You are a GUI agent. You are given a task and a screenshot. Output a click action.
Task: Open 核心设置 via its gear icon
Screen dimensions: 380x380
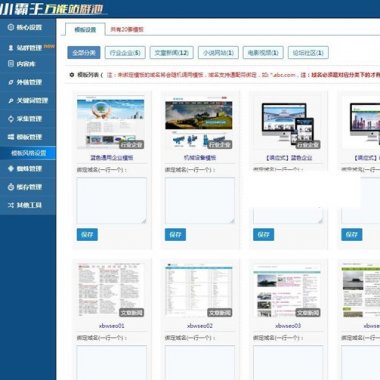point(11,27)
